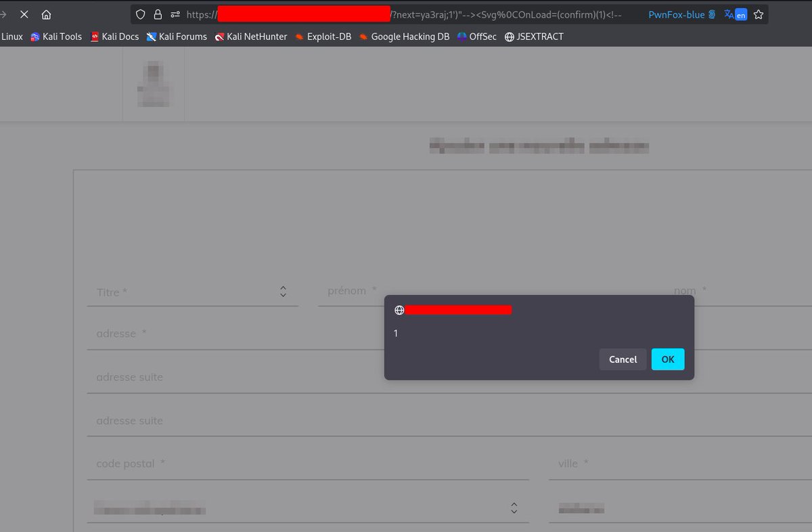Bookmark this page with the star
This screenshot has width=812, height=532.
tap(759, 14)
